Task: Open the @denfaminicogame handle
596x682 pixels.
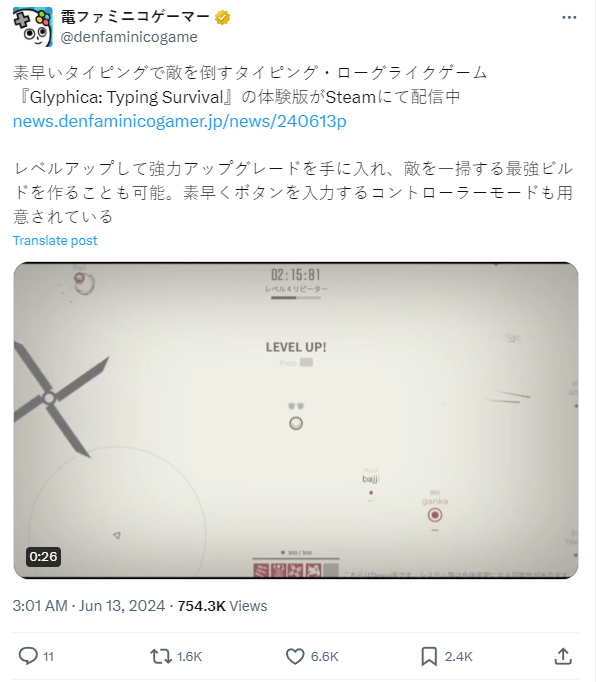Action: point(129,37)
